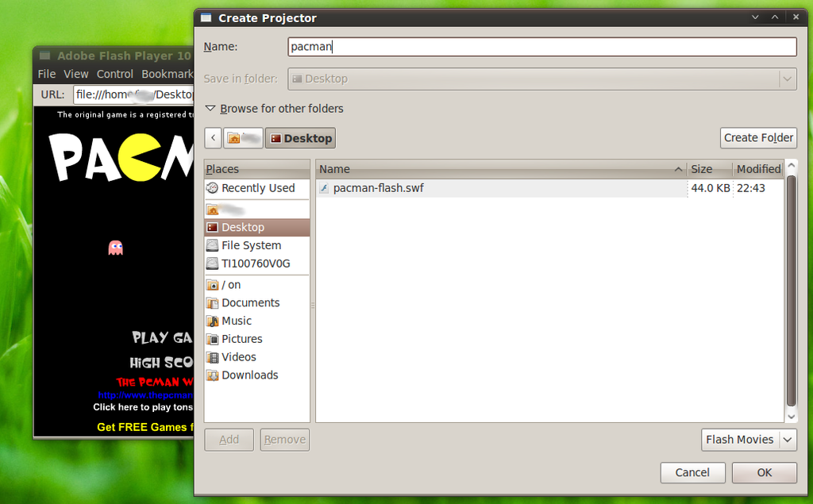Open the Save in folder dropdown
The height and width of the screenshot is (504, 813).
point(542,79)
